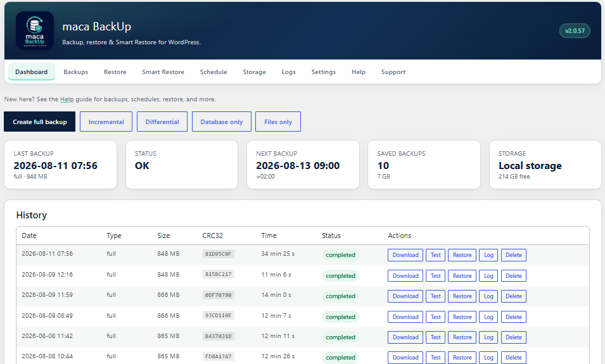Open the Dashboard tab

click(x=31, y=72)
